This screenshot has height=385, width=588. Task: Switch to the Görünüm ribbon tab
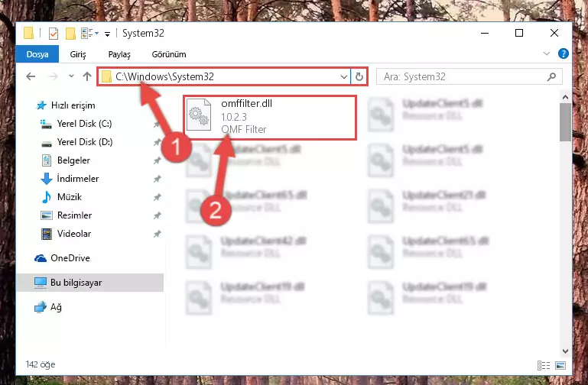169,54
